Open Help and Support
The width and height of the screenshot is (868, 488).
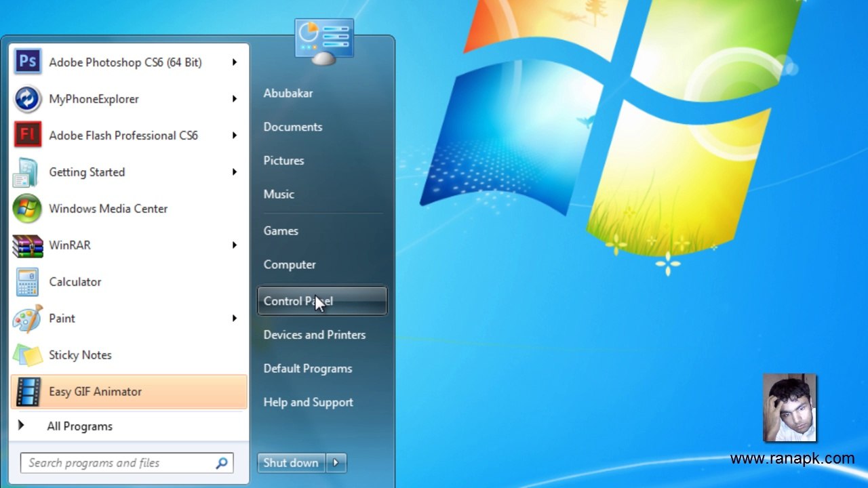coord(309,403)
